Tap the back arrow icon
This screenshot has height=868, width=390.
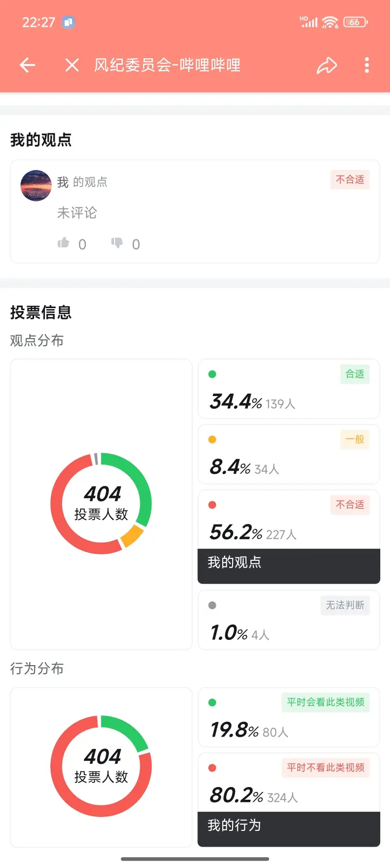27,65
